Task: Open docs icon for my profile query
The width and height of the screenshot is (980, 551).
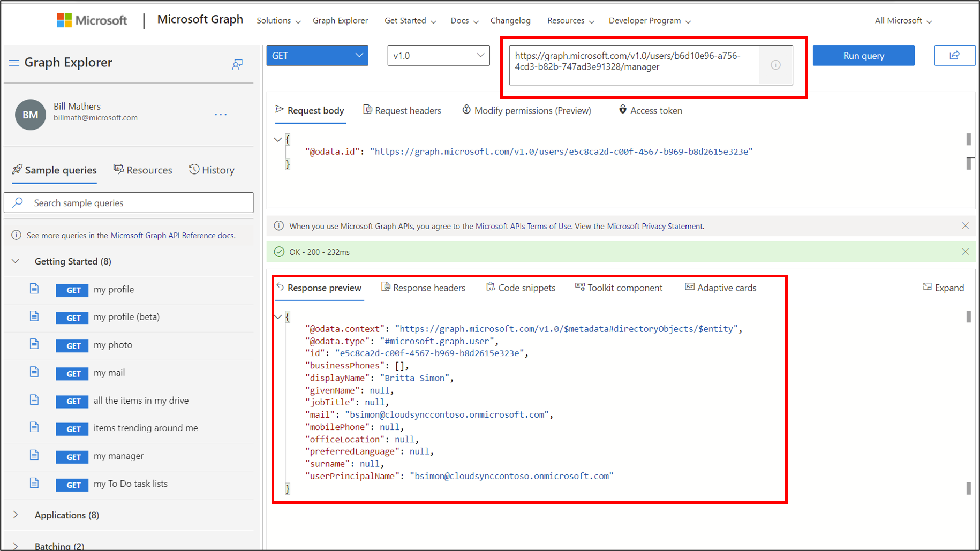Action: [34, 289]
